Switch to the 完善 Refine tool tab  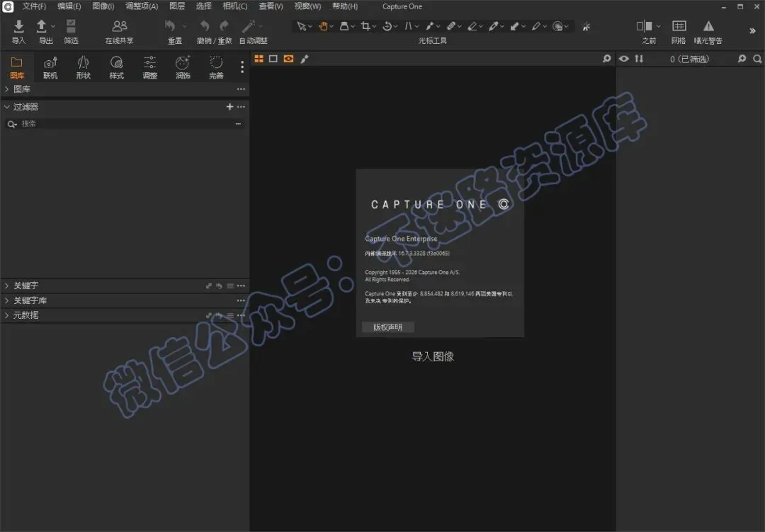[216, 67]
